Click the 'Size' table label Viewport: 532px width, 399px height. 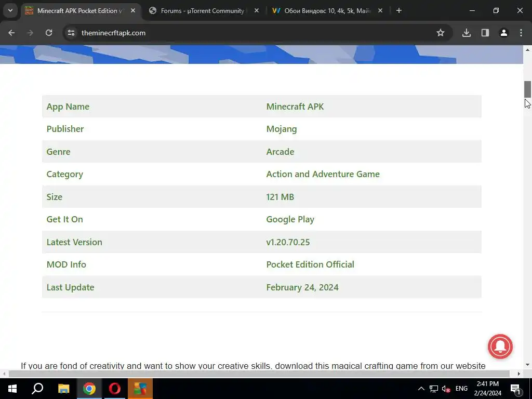[54, 197]
